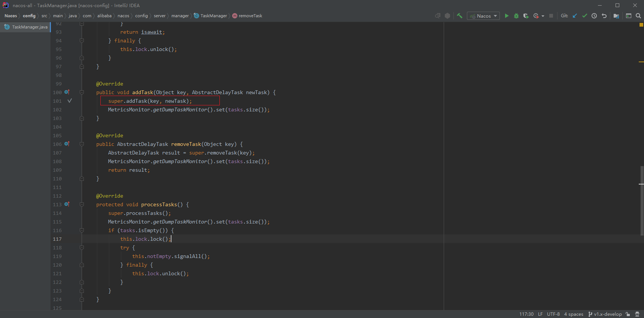Click the editor vertical scrollbar thumb
Viewport: 644px width, 318px height.
click(642, 201)
